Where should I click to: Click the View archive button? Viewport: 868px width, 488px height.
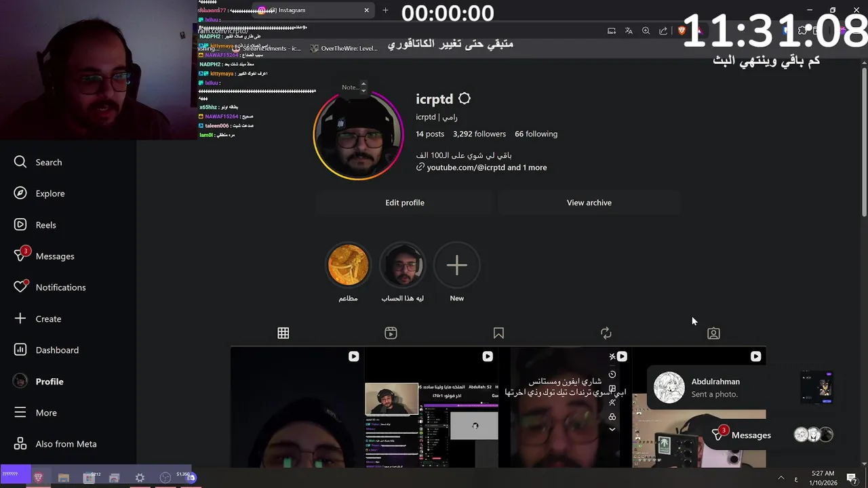point(589,203)
